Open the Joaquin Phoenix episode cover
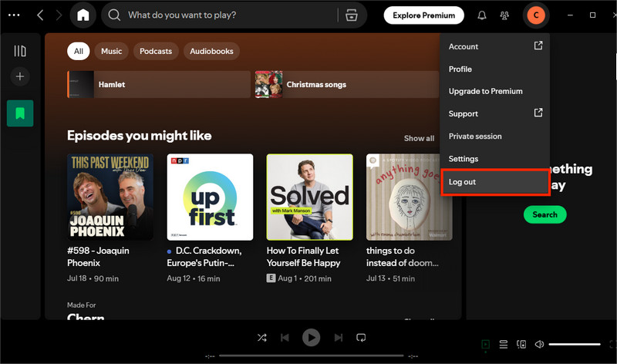 tap(110, 197)
